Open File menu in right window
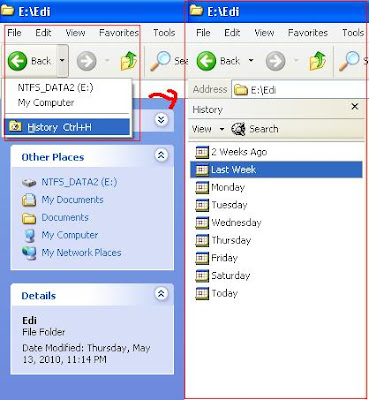The width and height of the screenshot is (369, 400). coord(203,33)
